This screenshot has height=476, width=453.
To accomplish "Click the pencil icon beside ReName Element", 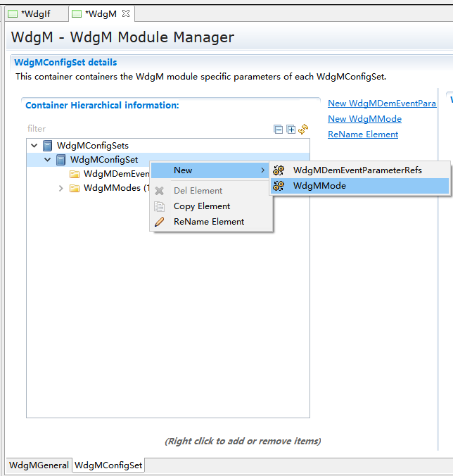I will coord(160,222).
